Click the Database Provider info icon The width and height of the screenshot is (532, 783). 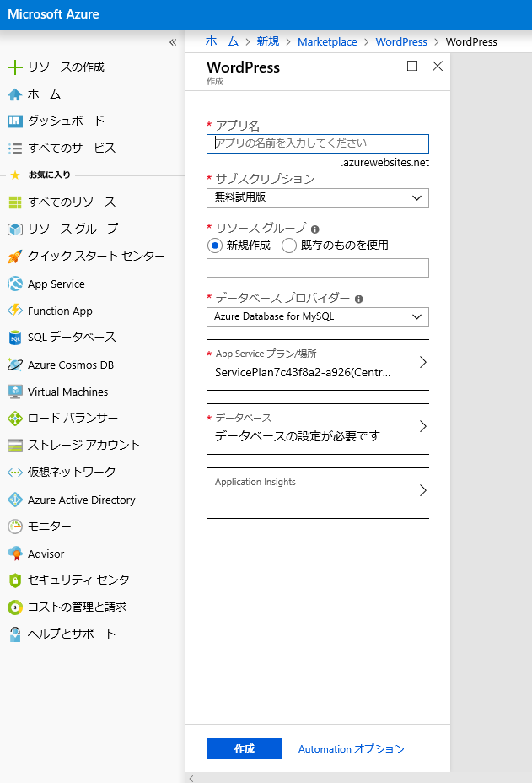[x=359, y=300]
